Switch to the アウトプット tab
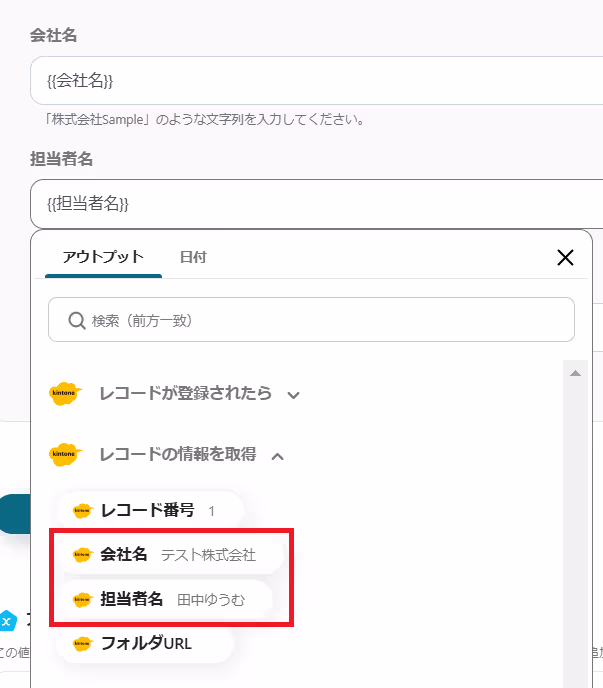The image size is (603, 688). [x=103, y=257]
